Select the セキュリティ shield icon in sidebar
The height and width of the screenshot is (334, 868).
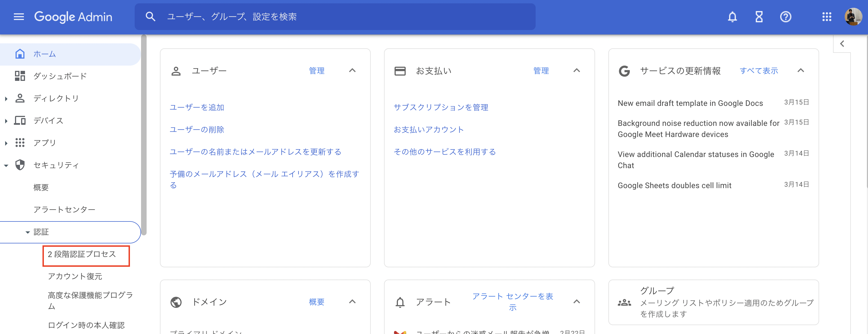pyautogui.click(x=20, y=165)
